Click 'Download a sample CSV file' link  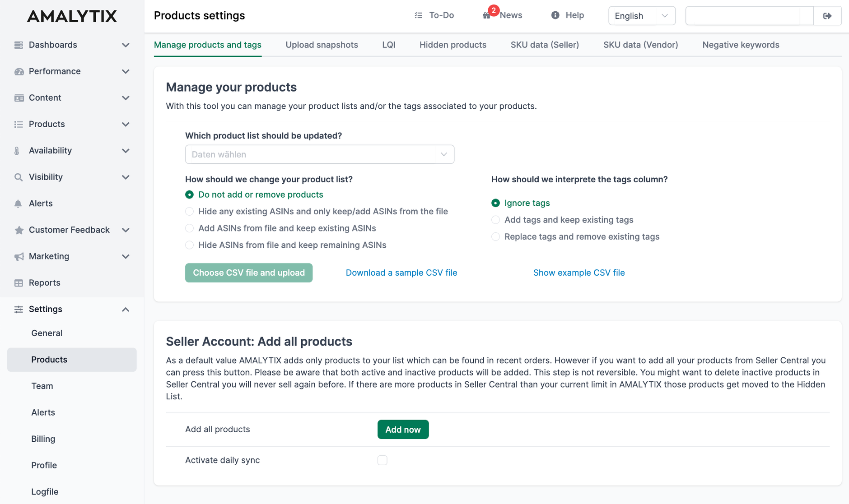tap(401, 273)
